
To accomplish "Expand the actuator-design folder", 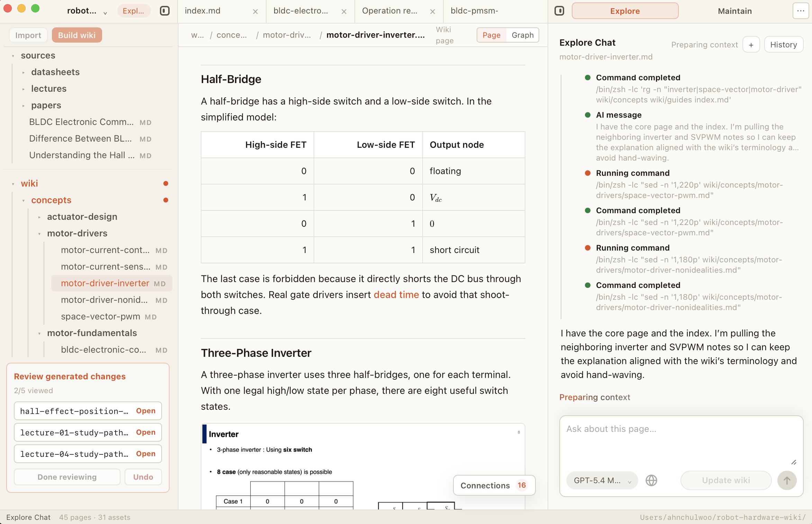I will (x=39, y=217).
